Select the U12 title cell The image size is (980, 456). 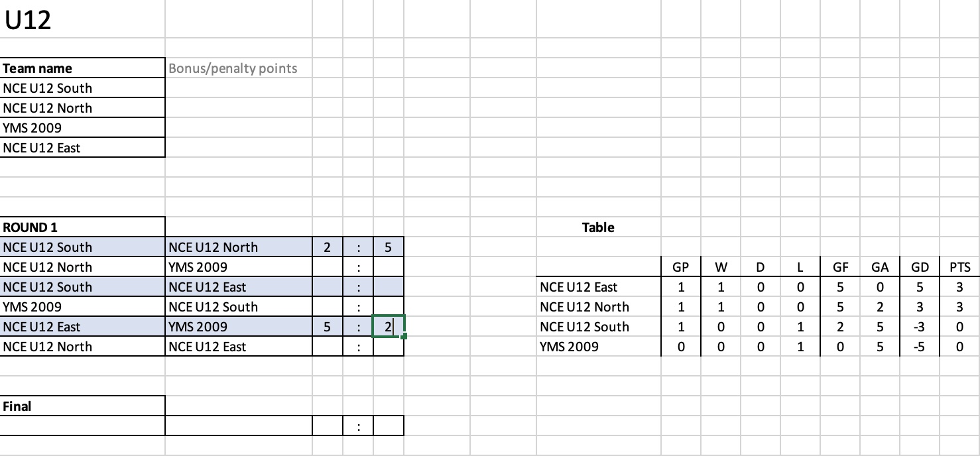pos(82,19)
